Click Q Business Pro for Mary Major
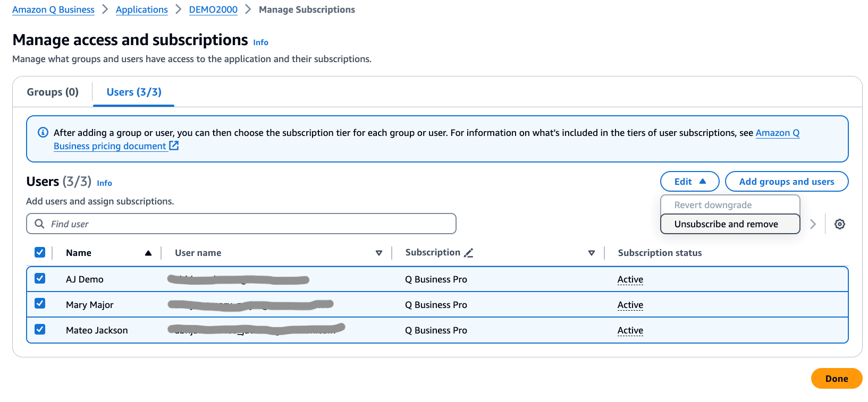Viewport: 868px width, 402px height. 436,305
